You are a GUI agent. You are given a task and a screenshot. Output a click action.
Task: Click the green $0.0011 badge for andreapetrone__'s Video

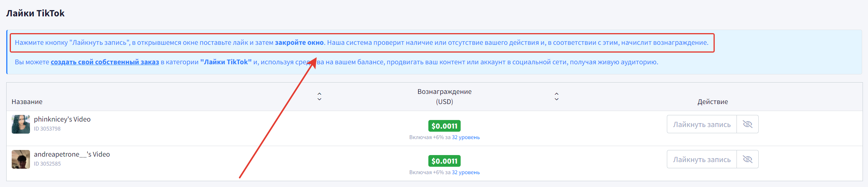pos(444,161)
